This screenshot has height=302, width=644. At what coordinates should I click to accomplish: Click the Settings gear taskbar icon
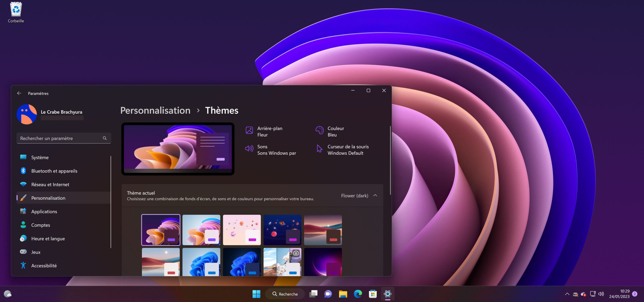coord(388,294)
